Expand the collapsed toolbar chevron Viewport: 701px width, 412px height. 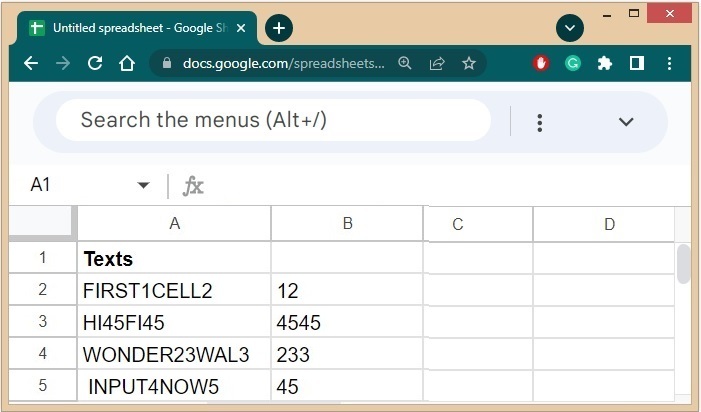[x=626, y=122]
